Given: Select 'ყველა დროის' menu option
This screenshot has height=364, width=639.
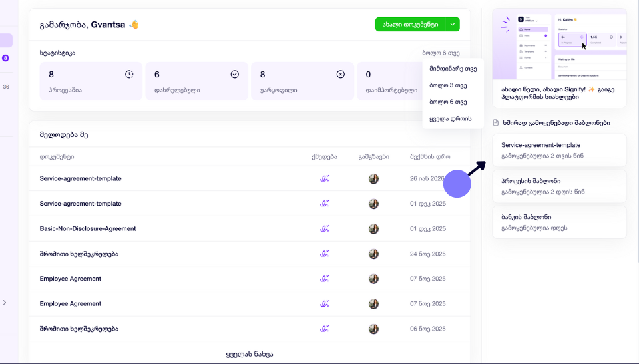Looking at the screenshot, I should pos(453,118).
